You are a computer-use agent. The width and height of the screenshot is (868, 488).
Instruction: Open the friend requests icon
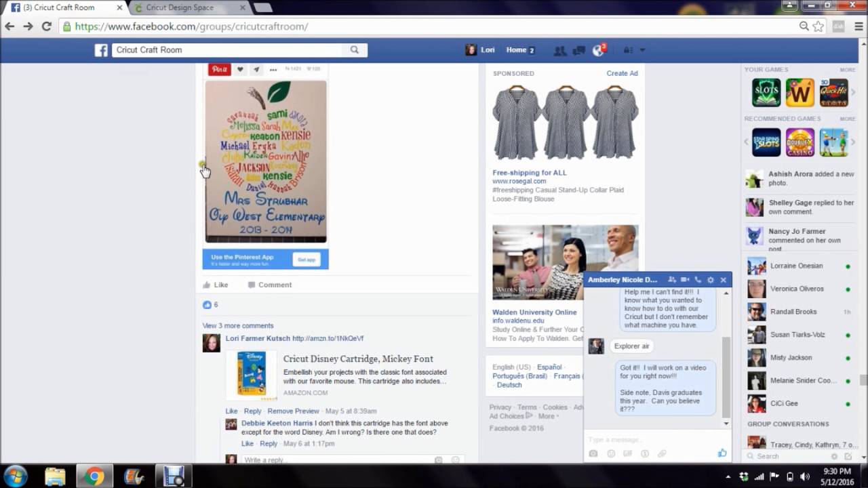point(560,50)
